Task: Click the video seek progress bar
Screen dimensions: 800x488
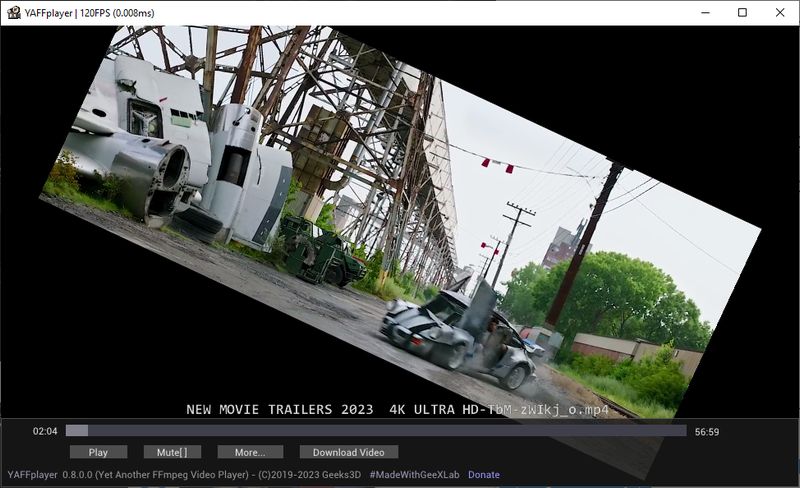Action: pyautogui.click(x=376, y=431)
